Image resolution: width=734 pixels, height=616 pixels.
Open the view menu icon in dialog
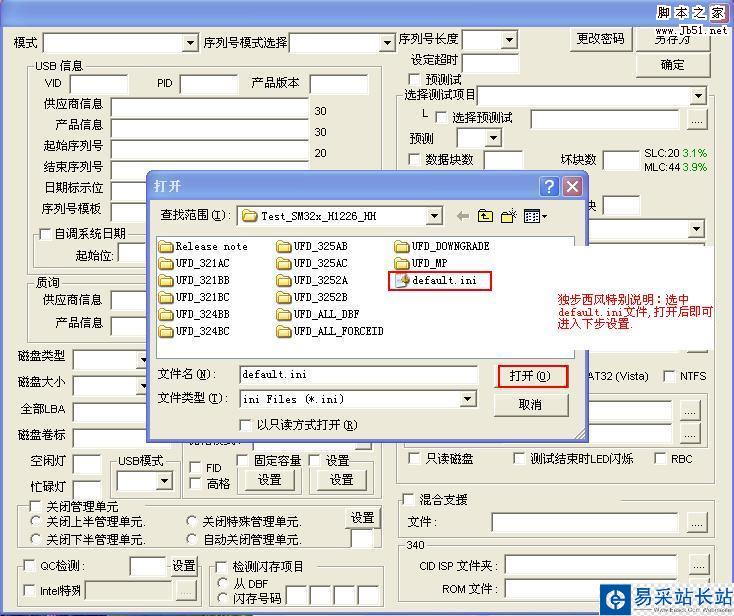coord(535,216)
